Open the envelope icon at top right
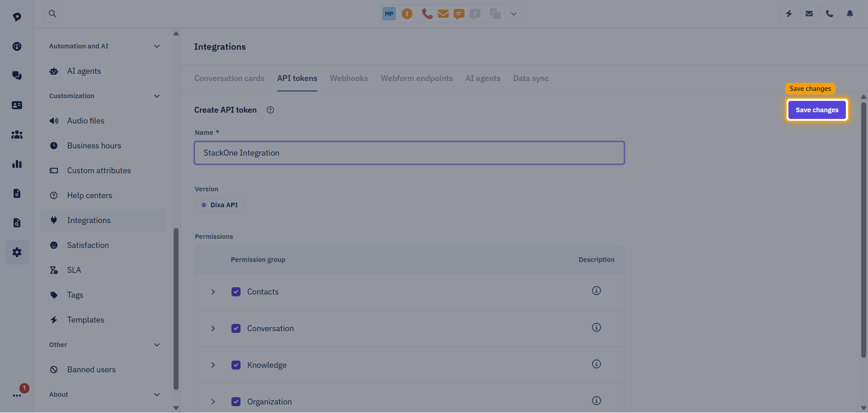Screen dimensions: 868x413 click(x=809, y=14)
